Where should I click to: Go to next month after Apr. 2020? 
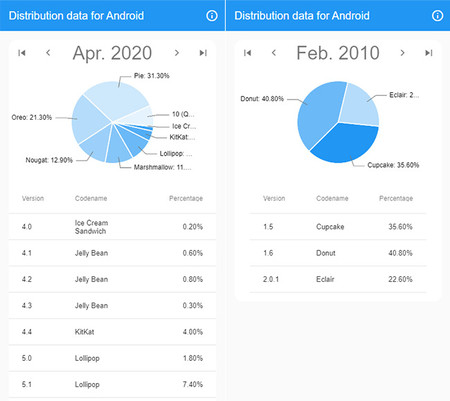tap(177, 53)
